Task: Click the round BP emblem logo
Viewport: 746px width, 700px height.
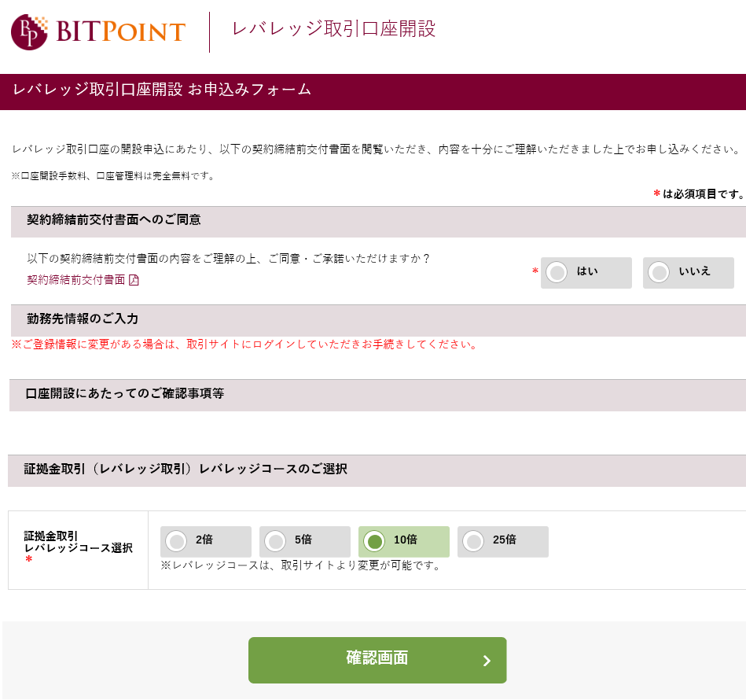Action: click(x=29, y=32)
